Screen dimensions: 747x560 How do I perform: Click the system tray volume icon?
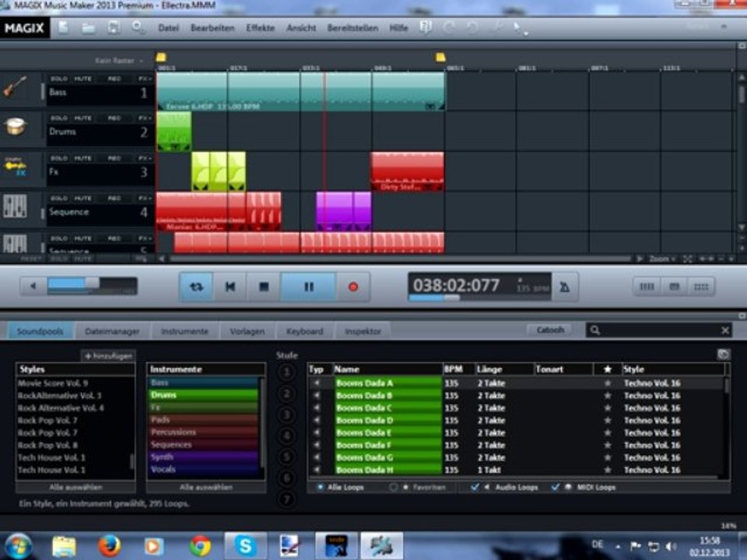click(671, 546)
